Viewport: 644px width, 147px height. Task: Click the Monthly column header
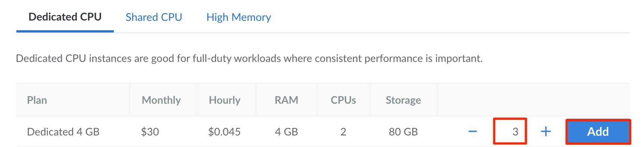click(161, 100)
